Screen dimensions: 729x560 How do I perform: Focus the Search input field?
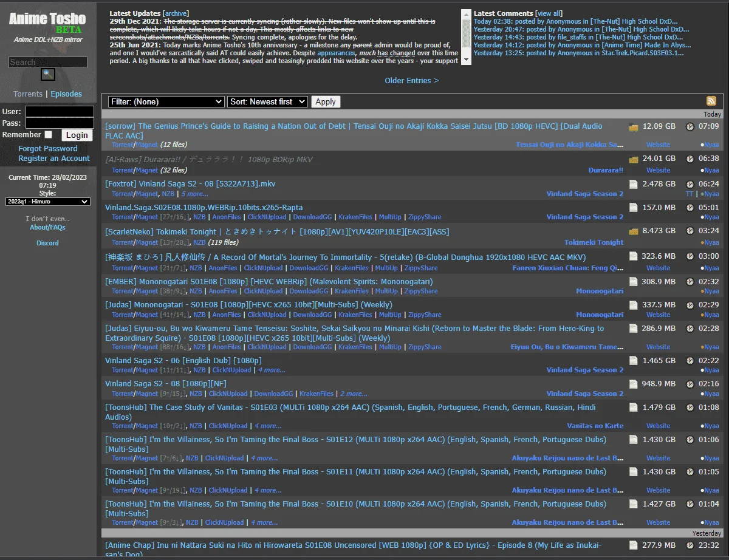tap(48, 62)
